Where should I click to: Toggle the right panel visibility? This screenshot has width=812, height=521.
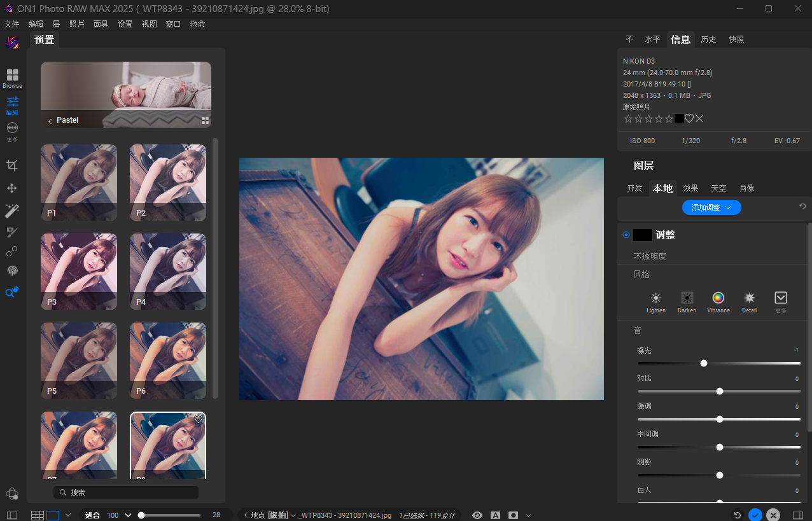(x=798, y=515)
